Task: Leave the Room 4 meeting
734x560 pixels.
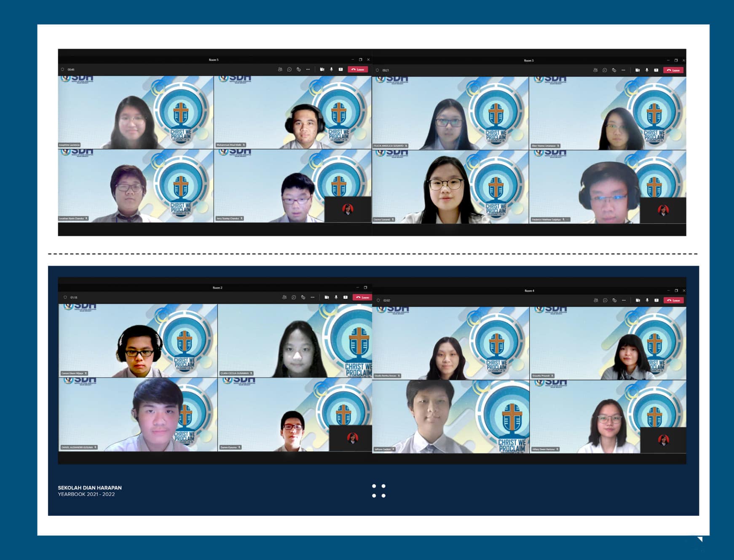Action: click(x=674, y=300)
